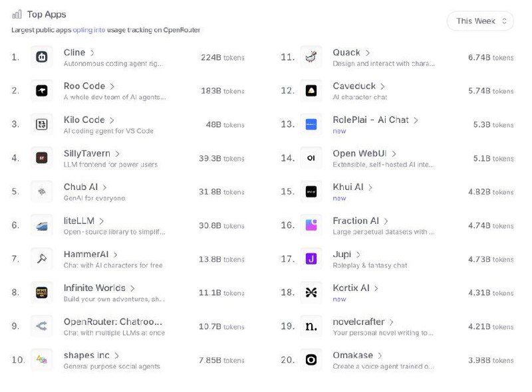The image size is (532, 392).
Task: Open the Kilo Code title link
Action: (x=84, y=120)
